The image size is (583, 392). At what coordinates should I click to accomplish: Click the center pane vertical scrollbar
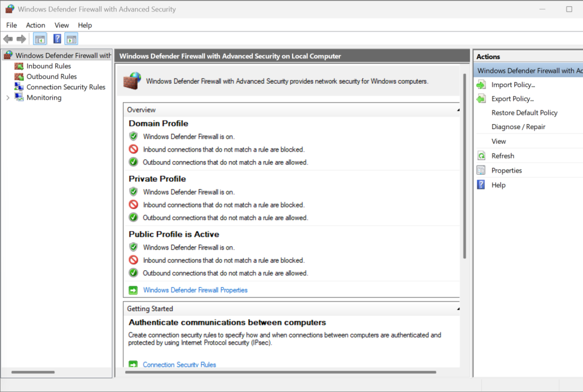click(465, 171)
